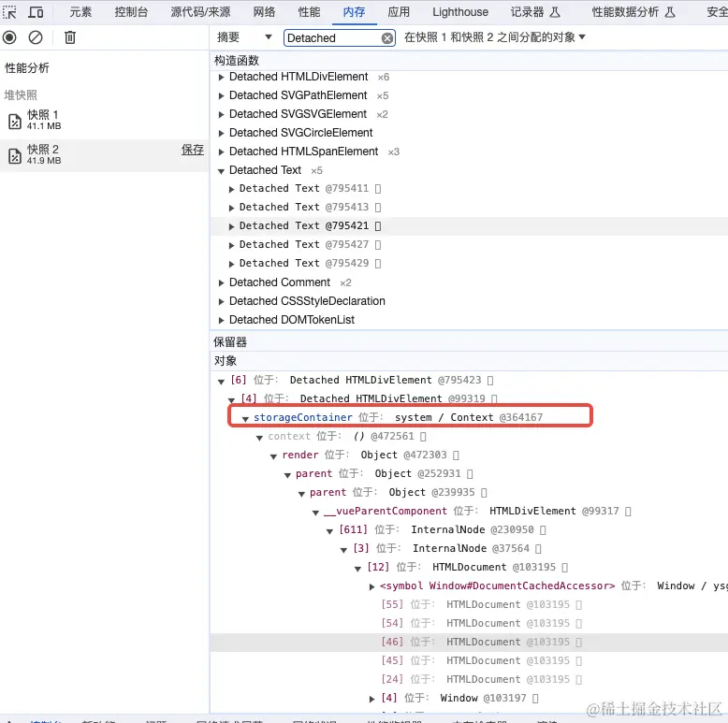Collapse the __vueParentComponent retainer row
The image size is (728, 723).
pos(315,513)
